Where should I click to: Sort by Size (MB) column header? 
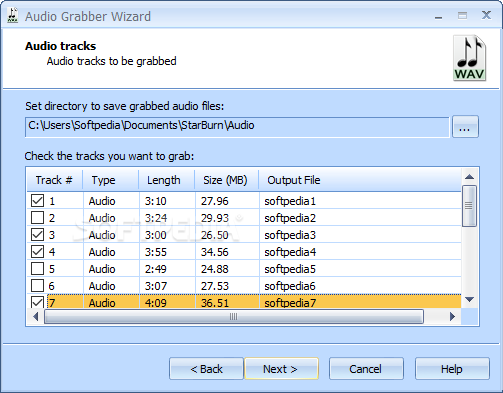tap(227, 180)
